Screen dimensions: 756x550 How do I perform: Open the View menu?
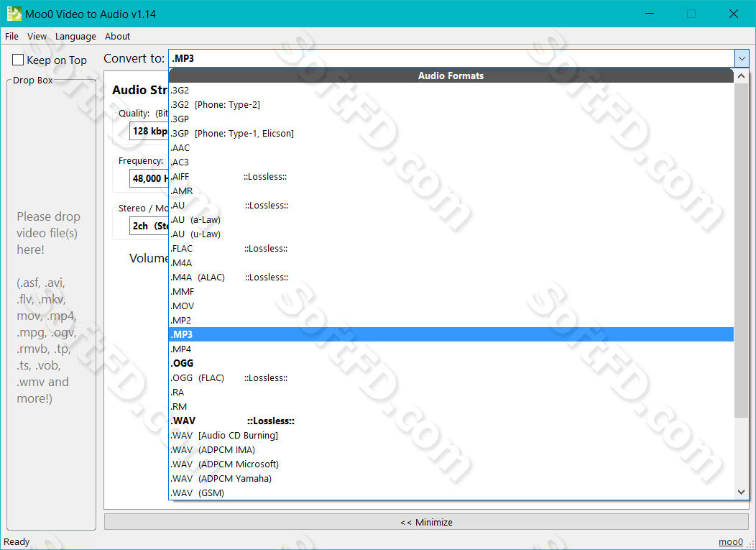point(37,36)
